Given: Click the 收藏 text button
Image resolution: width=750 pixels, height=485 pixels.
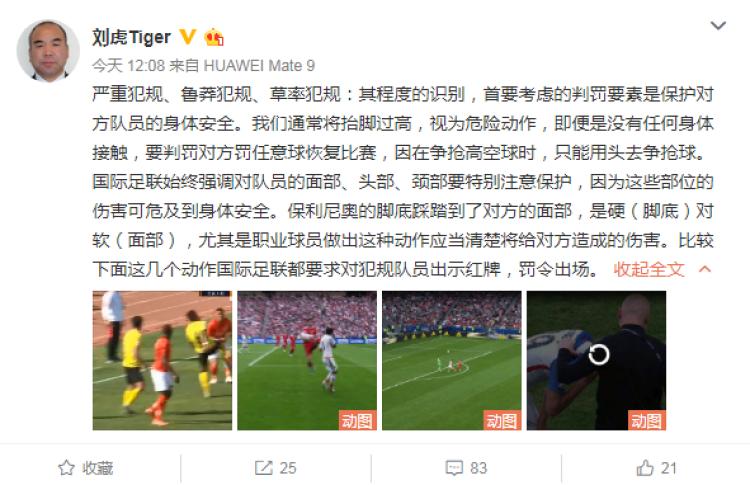Looking at the screenshot, I should [x=98, y=468].
